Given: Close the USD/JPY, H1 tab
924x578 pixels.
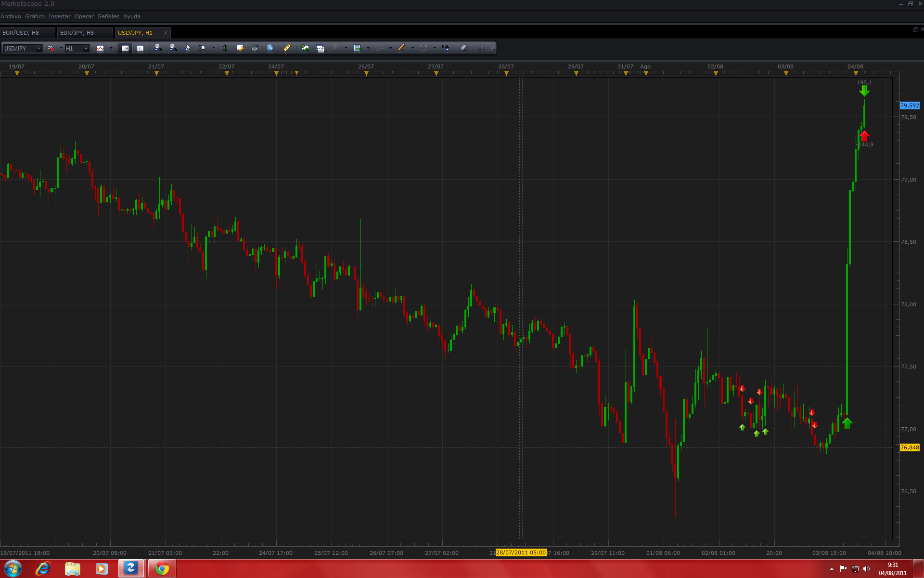Looking at the screenshot, I should (166, 33).
